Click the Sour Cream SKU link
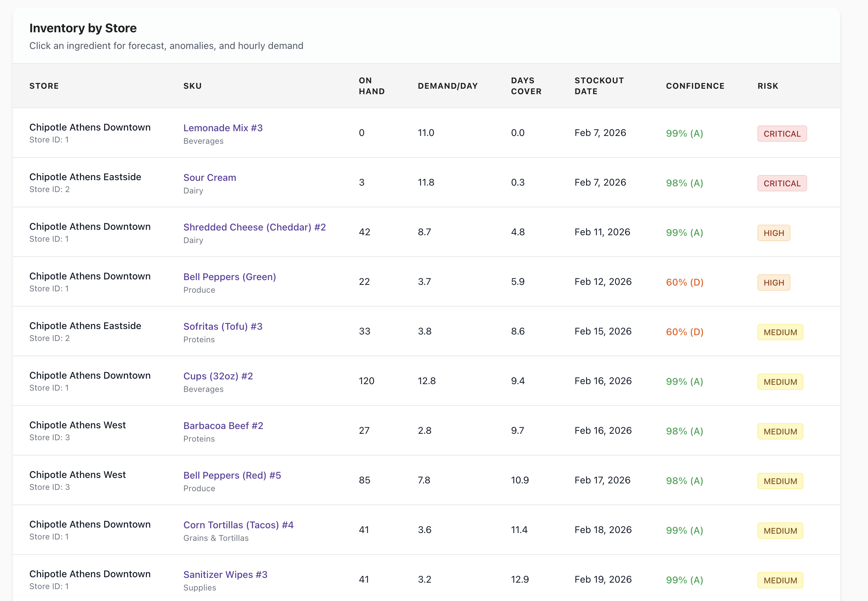This screenshot has height=601, width=868. (x=210, y=178)
